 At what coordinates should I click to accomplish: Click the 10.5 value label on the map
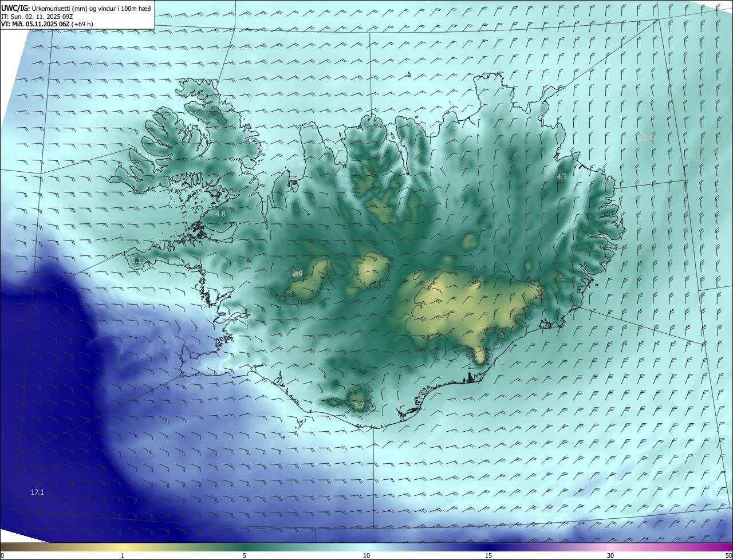[425, 127]
